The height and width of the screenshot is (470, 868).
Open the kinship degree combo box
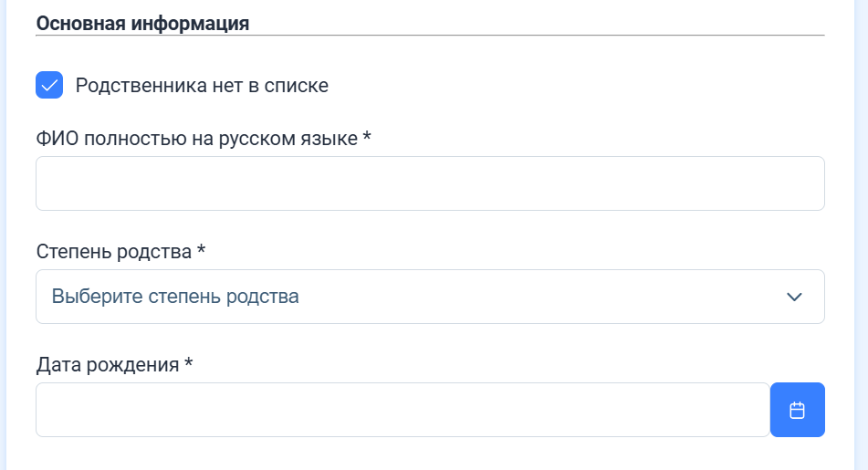(x=430, y=297)
